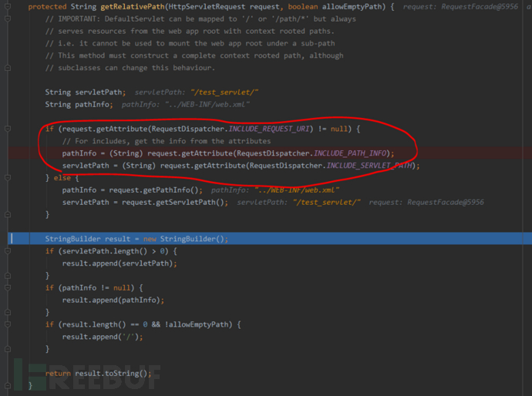Click the comment 'i.e. it cannot be used to mount'
Image resolution: width=532 pixels, height=396 pixels.
(x=190, y=43)
